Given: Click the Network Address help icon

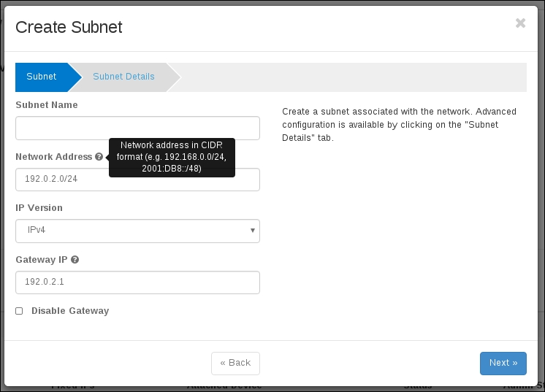Looking at the screenshot, I should 99,157.
